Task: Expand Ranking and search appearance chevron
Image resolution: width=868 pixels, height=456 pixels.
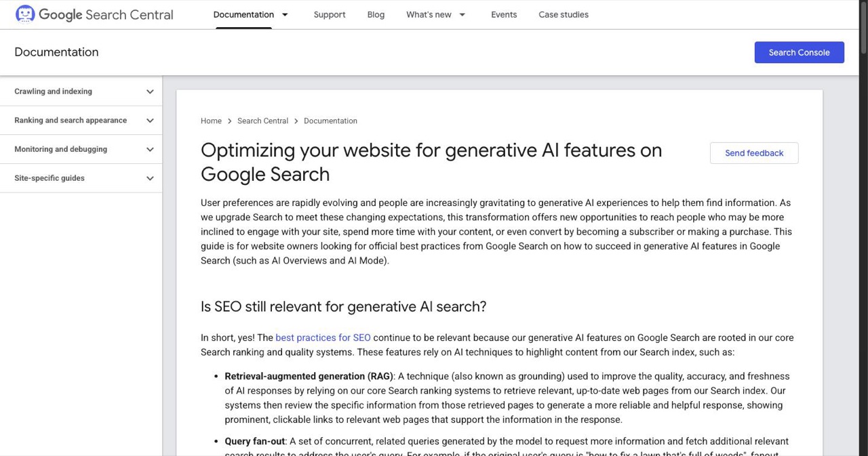Action: (x=150, y=121)
